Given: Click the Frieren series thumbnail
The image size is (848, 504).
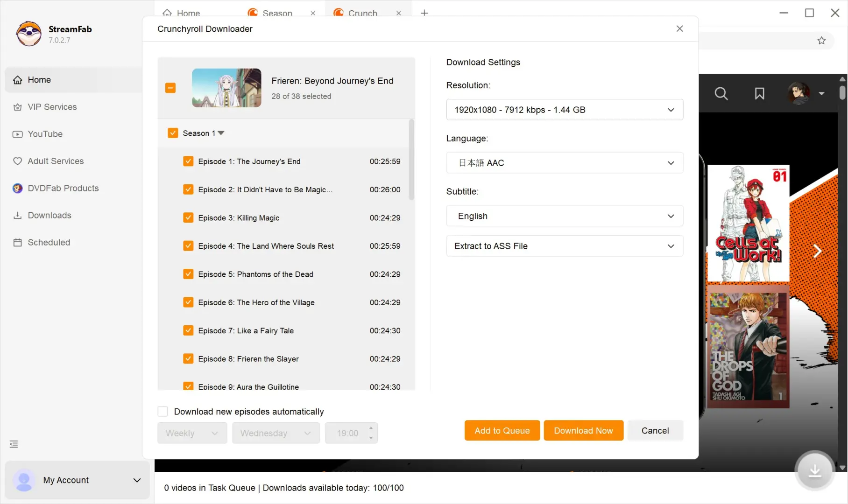Looking at the screenshot, I should click(x=226, y=88).
